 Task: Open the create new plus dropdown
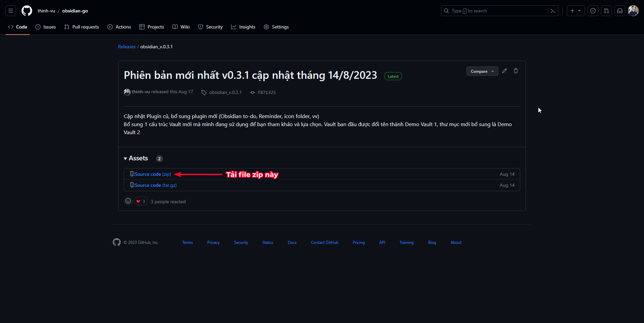(576, 11)
